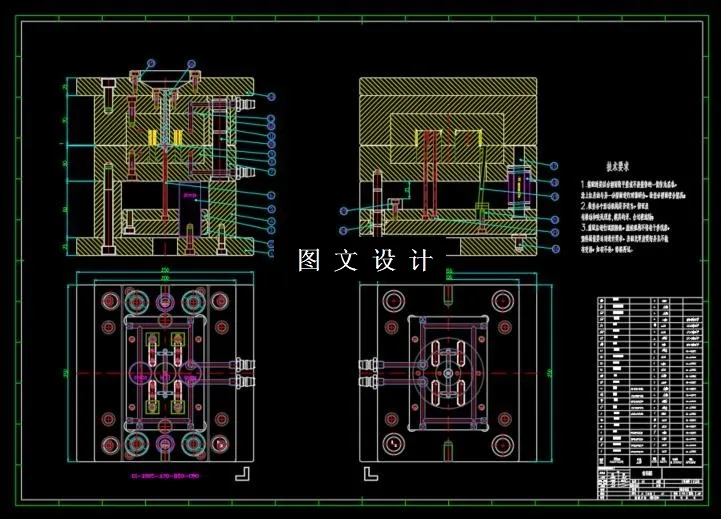Select the L-shaped corner mark below the lower-right plan view
The image size is (721, 519).
point(371,473)
